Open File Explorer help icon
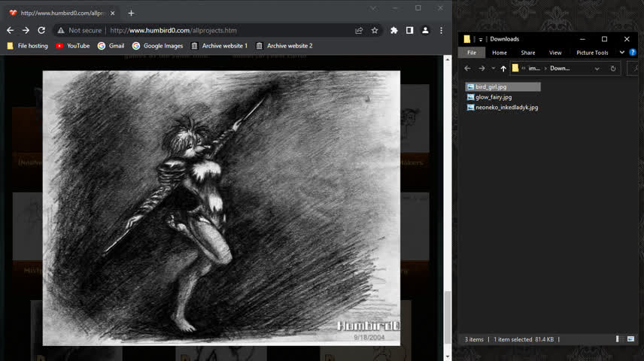This screenshot has height=361, width=644. point(633,53)
